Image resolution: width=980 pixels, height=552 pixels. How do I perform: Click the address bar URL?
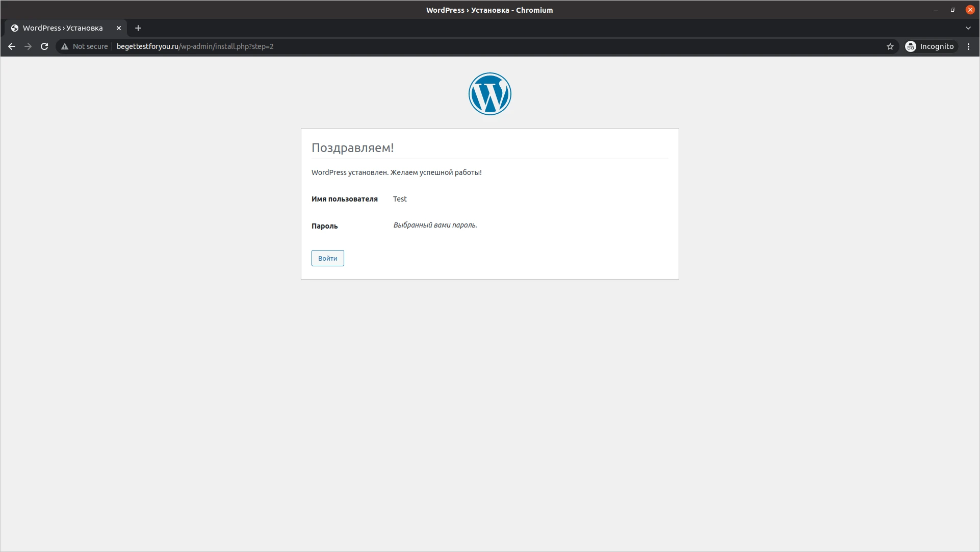click(x=195, y=46)
